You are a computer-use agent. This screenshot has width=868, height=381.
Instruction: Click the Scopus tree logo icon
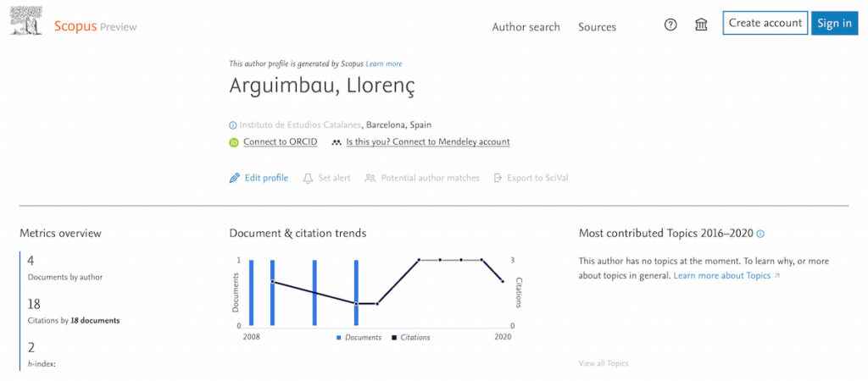pos(26,21)
